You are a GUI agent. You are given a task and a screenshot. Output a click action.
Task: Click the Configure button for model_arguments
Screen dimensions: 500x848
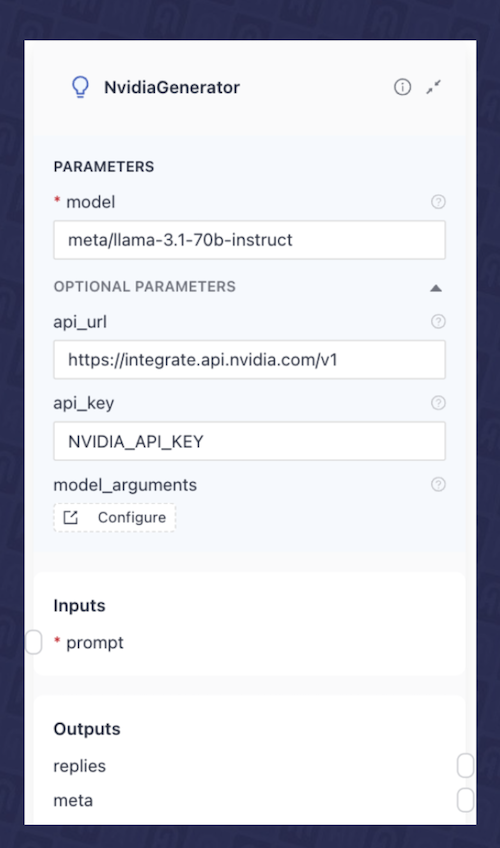pos(115,518)
